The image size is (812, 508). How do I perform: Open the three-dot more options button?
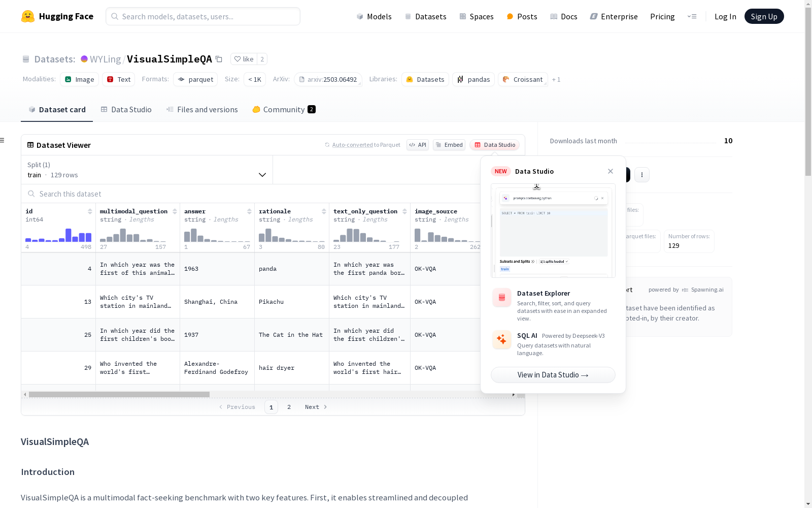642,175
